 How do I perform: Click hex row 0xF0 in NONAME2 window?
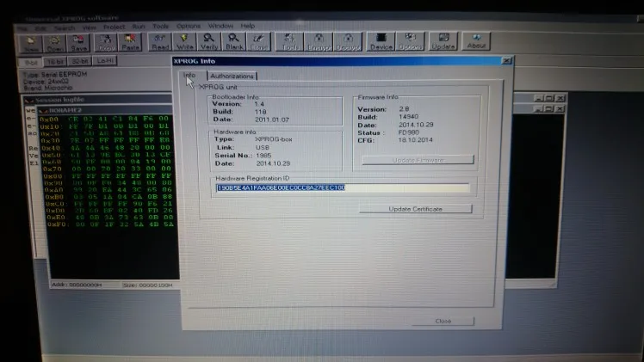tap(109, 224)
